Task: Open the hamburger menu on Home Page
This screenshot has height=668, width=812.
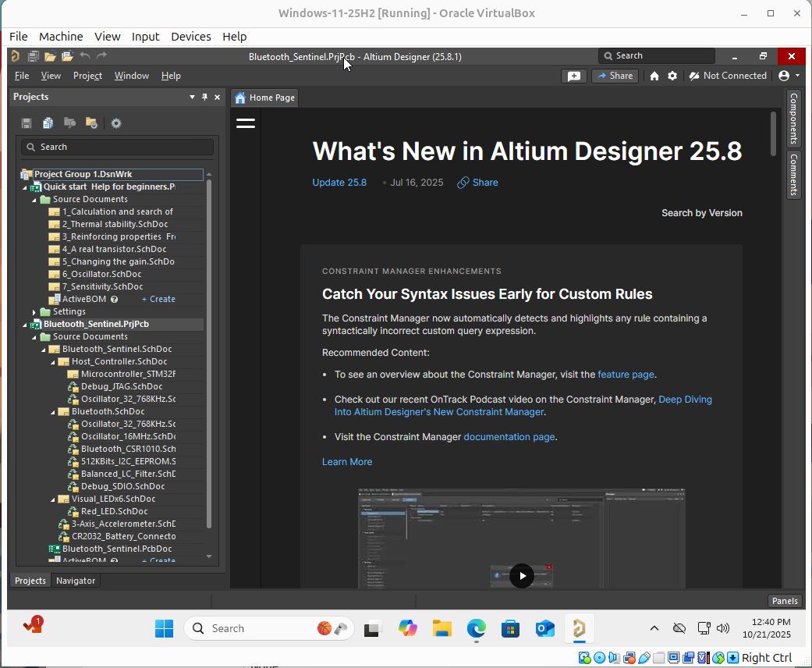Action: pos(246,123)
